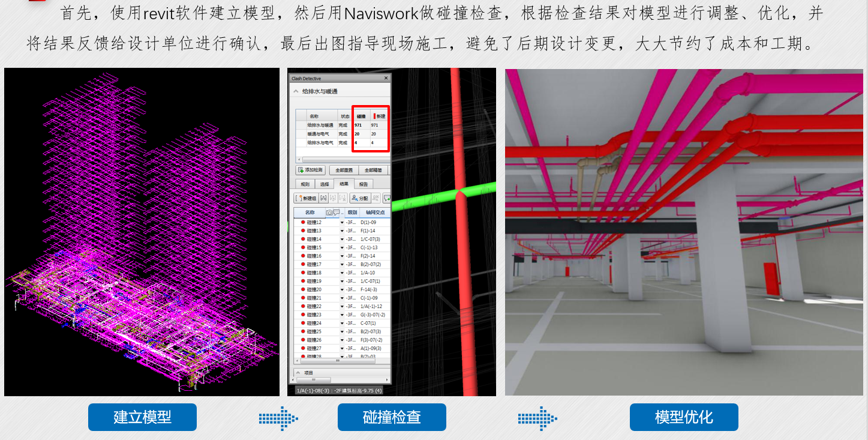This screenshot has width=868, height=440.
Task: Close the Clash Detective panel
Action: (386, 78)
